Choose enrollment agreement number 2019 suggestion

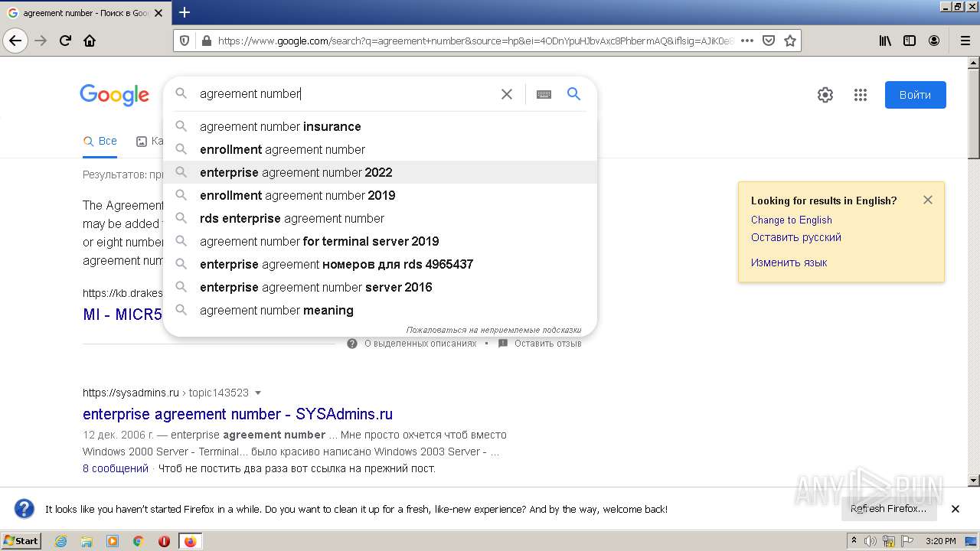380,195
